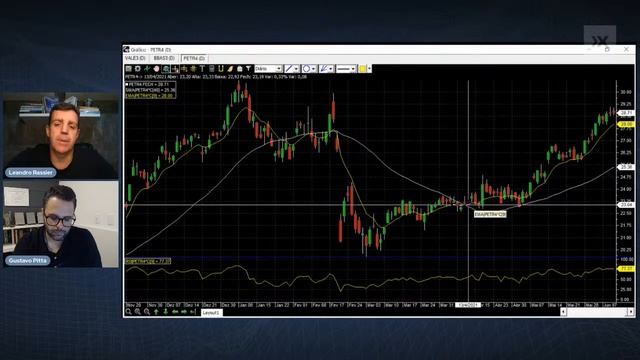Click the yellow RSI indicator label

[x=148, y=261]
